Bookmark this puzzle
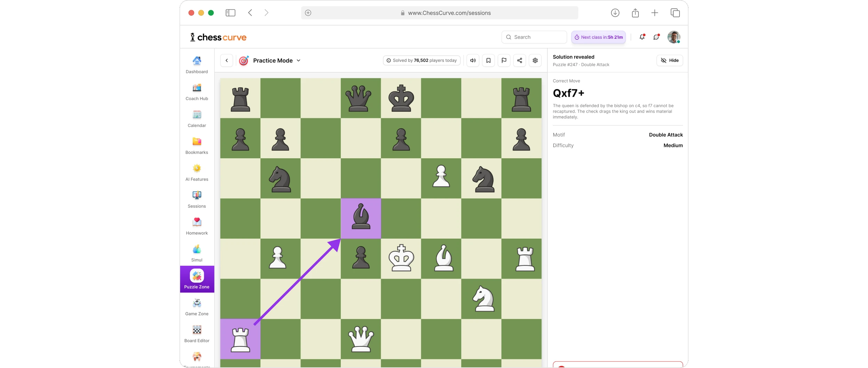Image resolution: width=868 pixels, height=368 pixels. (488, 61)
